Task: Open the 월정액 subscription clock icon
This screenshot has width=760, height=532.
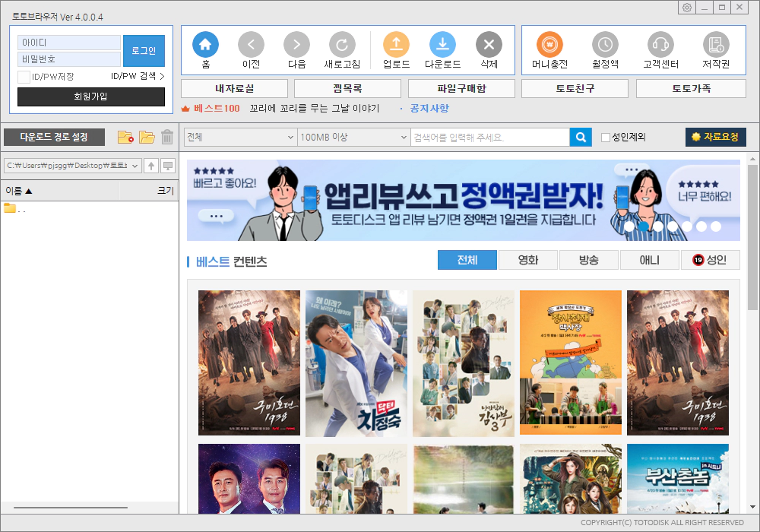Action: pos(606,45)
